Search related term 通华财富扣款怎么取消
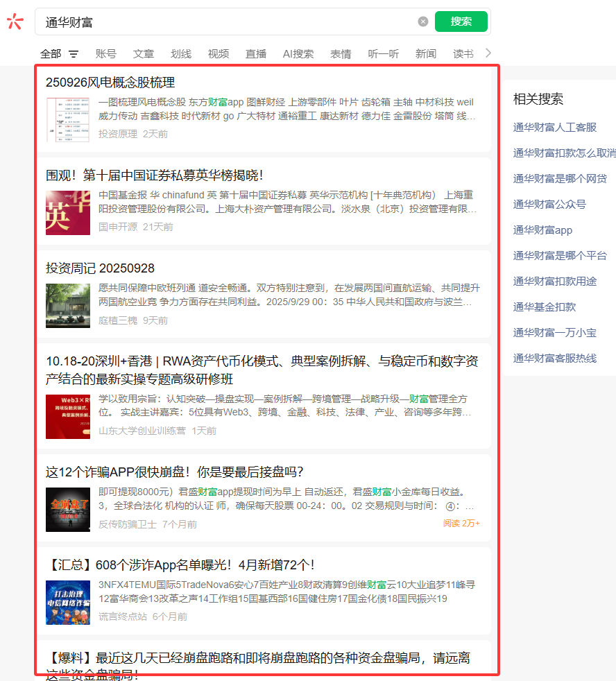Viewport: 616px width, 681px height. pyautogui.click(x=564, y=153)
